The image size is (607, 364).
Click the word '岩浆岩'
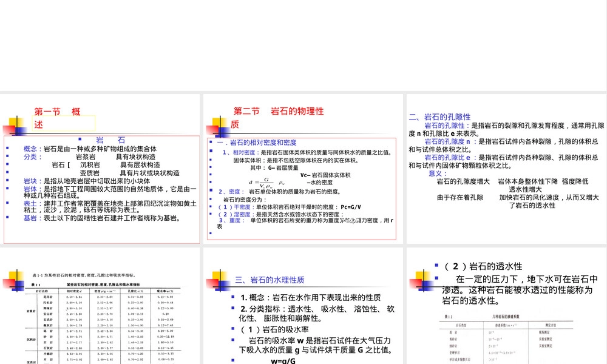(86, 157)
